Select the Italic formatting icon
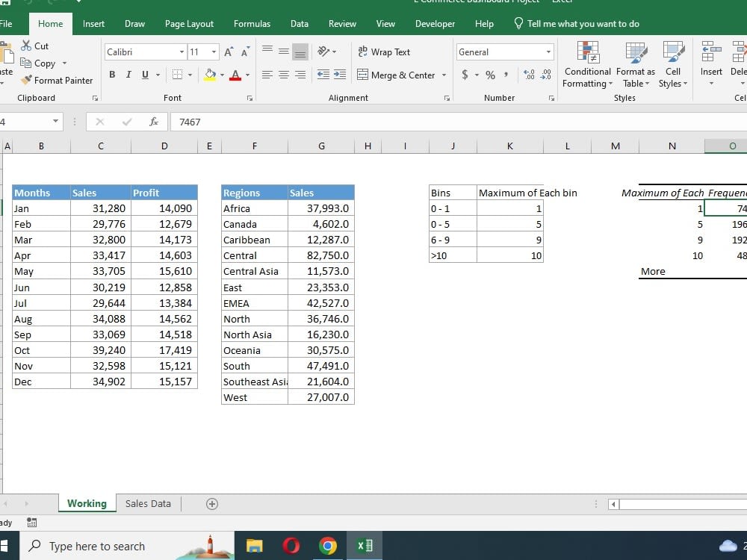The image size is (747, 560). [x=127, y=75]
